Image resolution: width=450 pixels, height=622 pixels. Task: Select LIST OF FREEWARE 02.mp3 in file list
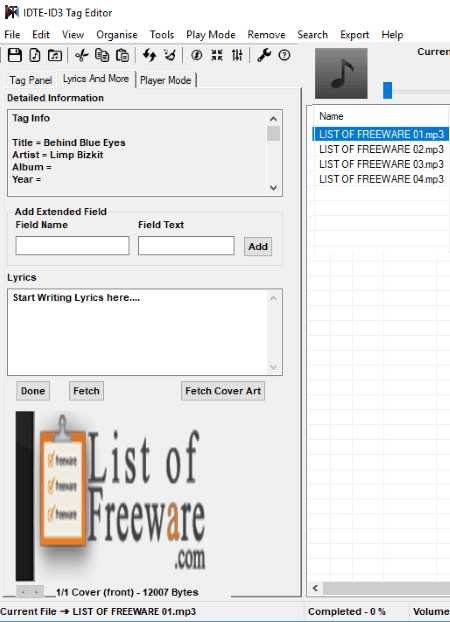381,149
